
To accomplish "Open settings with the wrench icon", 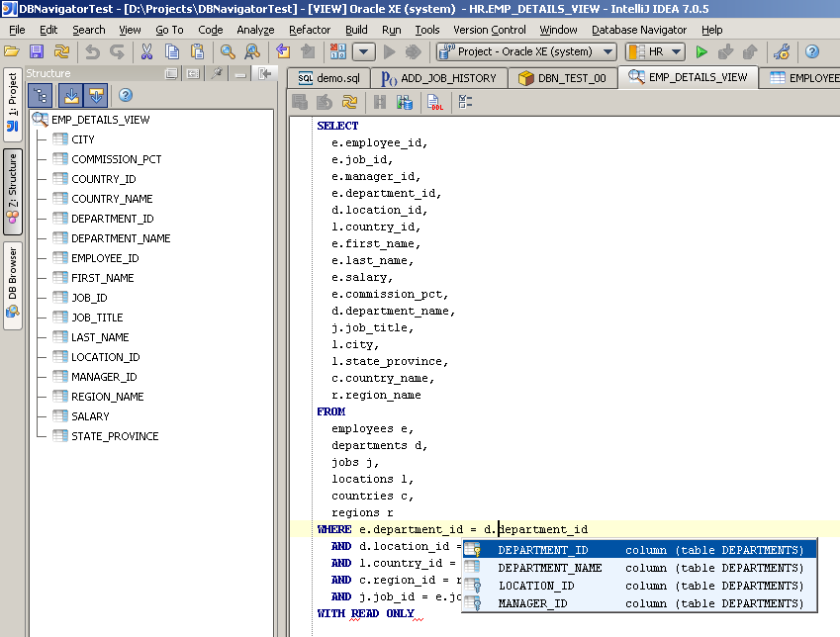I will pyautogui.click(x=783, y=51).
